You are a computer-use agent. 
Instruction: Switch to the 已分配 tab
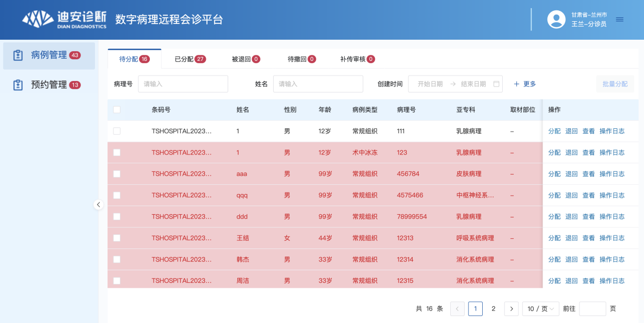[190, 59]
